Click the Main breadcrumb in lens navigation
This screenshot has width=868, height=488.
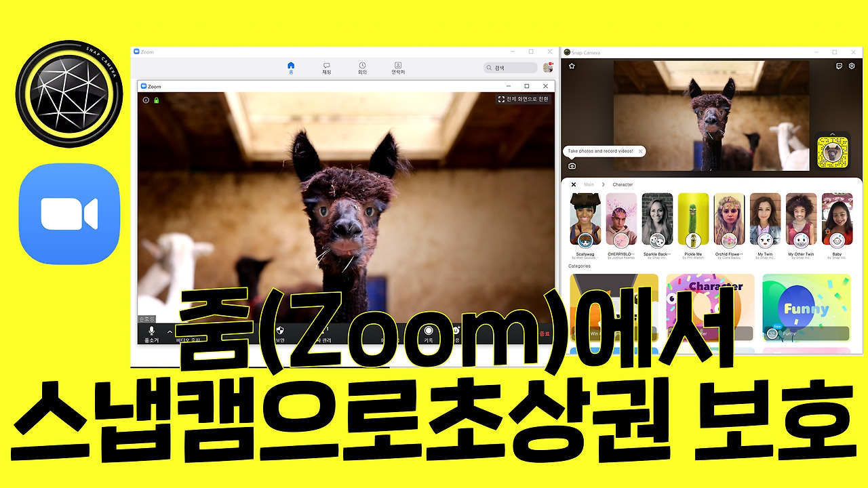[589, 184]
